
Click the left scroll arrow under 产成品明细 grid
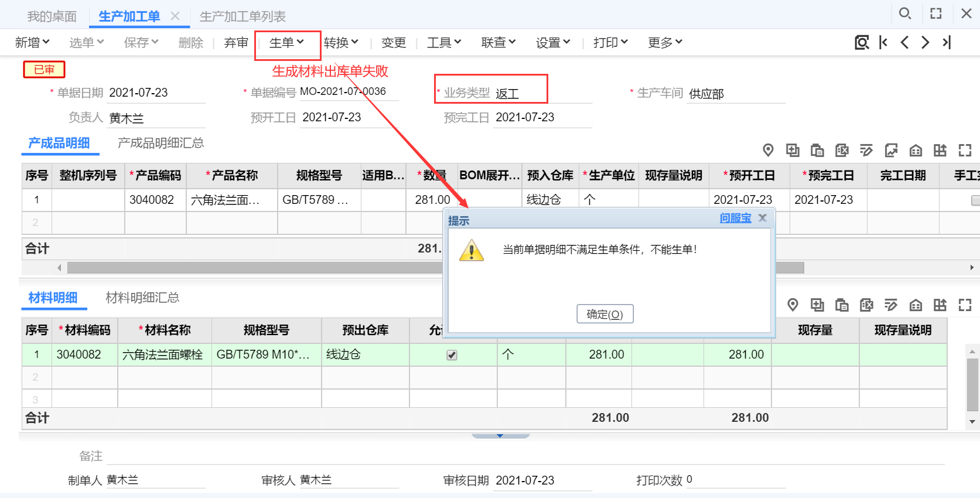pos(59,268)
